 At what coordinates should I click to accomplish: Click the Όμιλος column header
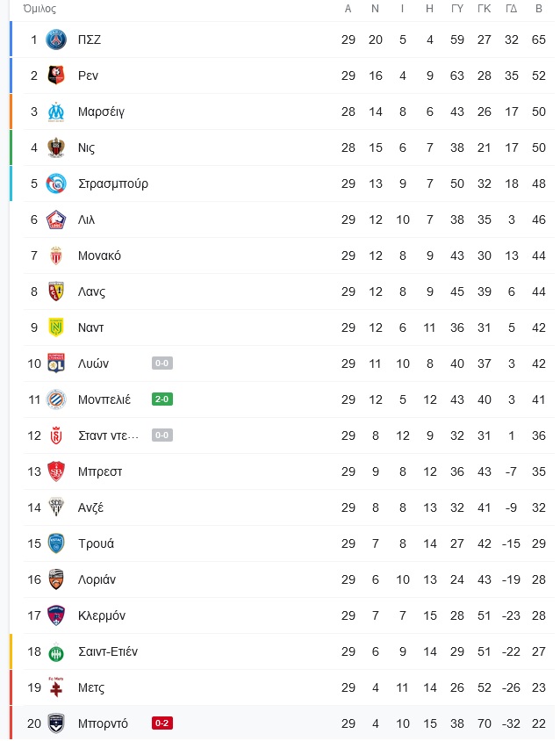click(39, 9)
